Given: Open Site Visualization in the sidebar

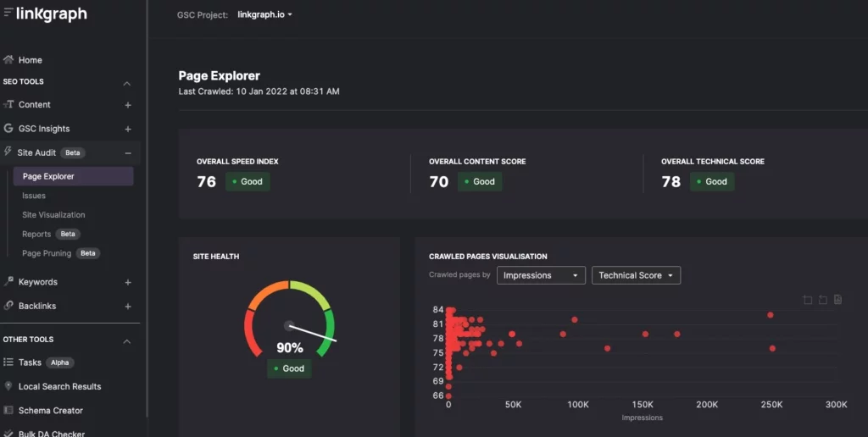Looking at the screenshot, I should point(53,215).
